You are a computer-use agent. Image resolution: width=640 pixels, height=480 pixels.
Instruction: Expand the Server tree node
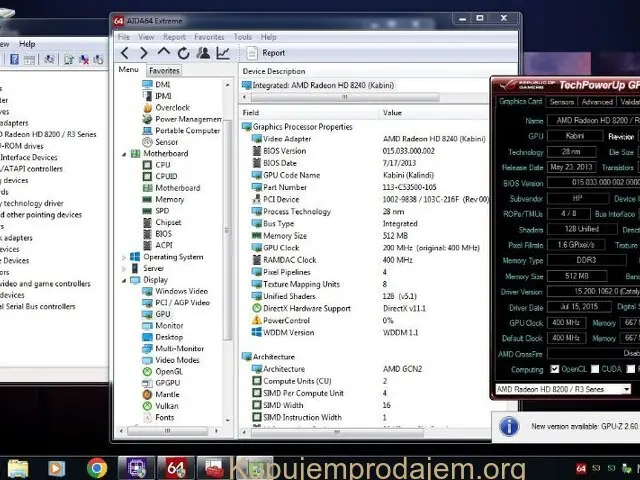pyautogui.click(x=123, y=268)
